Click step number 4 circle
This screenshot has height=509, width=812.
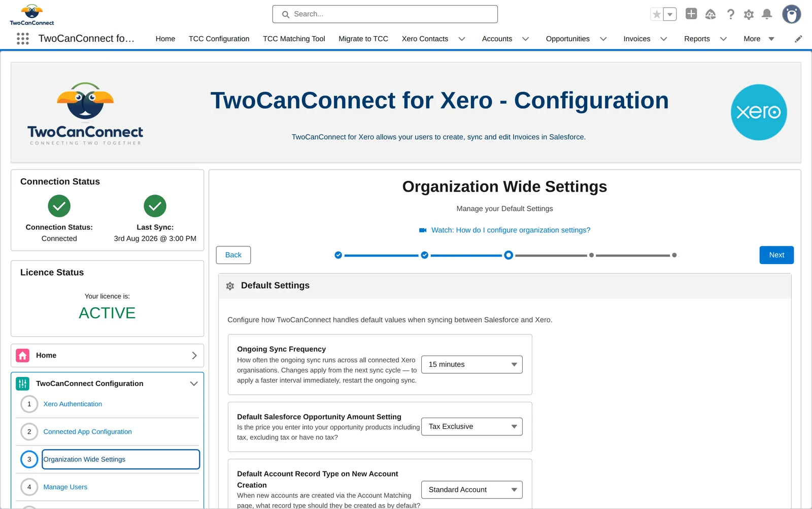(29, 487)
